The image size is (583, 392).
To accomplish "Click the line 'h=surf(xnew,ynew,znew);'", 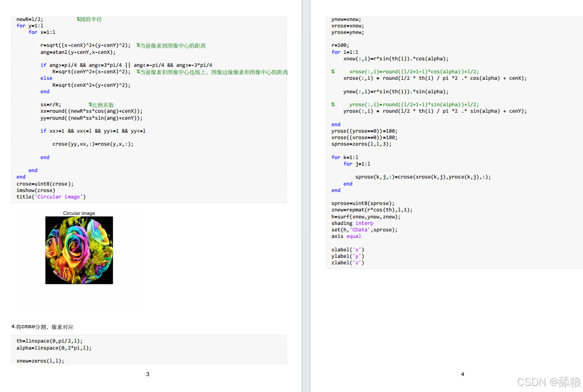I will (x=366, y=217).
